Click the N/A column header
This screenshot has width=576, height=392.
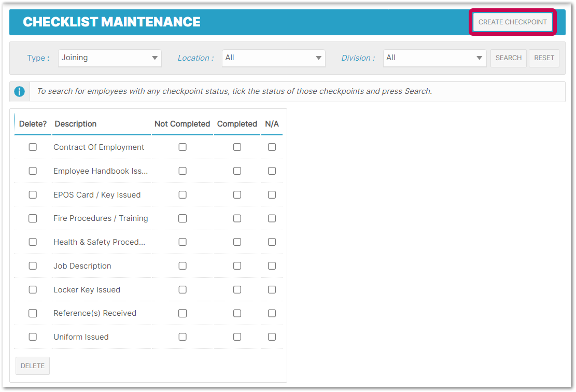click(x=272, y=124)
